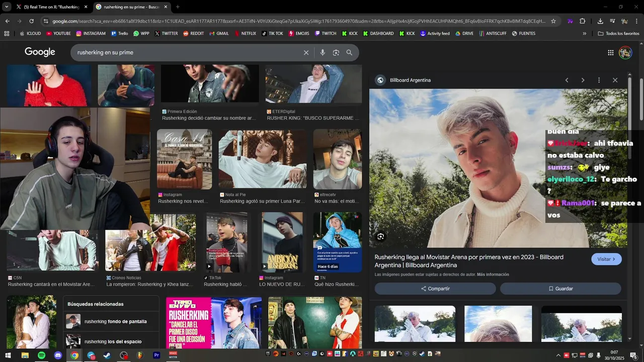Open REDDIT bookmark

[193, 33]
